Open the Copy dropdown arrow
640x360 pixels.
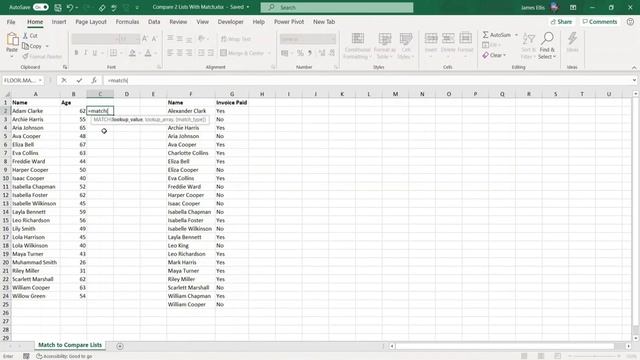click(x=47, y=46)
